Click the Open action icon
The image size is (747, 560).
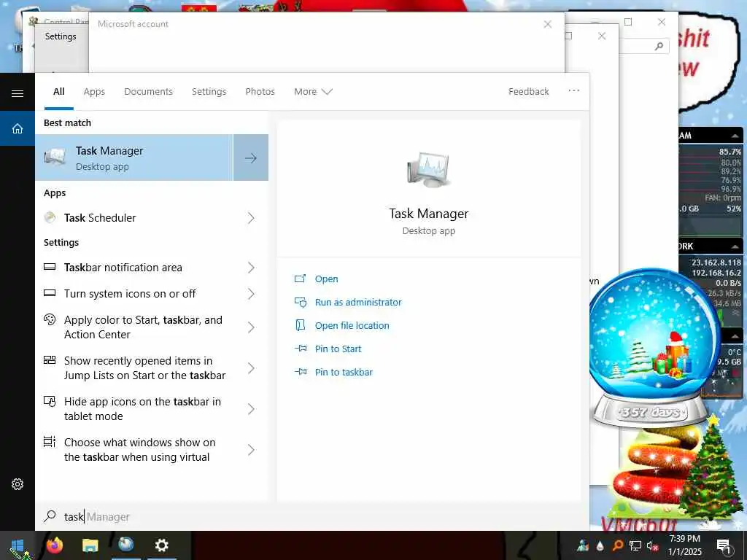click(300, 279)
